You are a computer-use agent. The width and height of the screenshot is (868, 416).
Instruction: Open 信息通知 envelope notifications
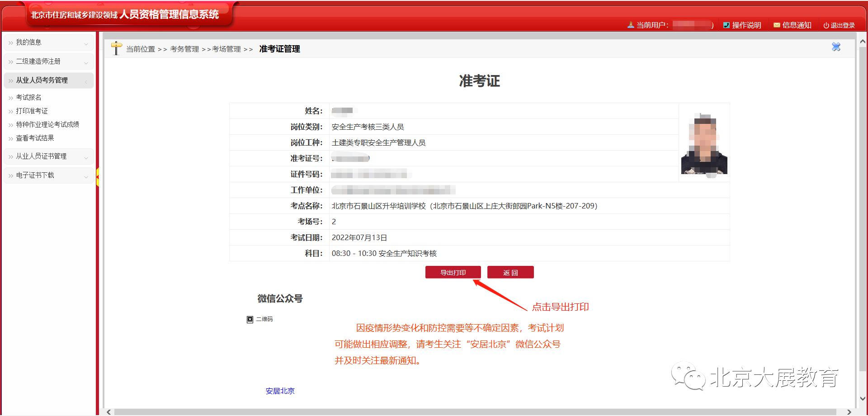click(x=792, y=25)
